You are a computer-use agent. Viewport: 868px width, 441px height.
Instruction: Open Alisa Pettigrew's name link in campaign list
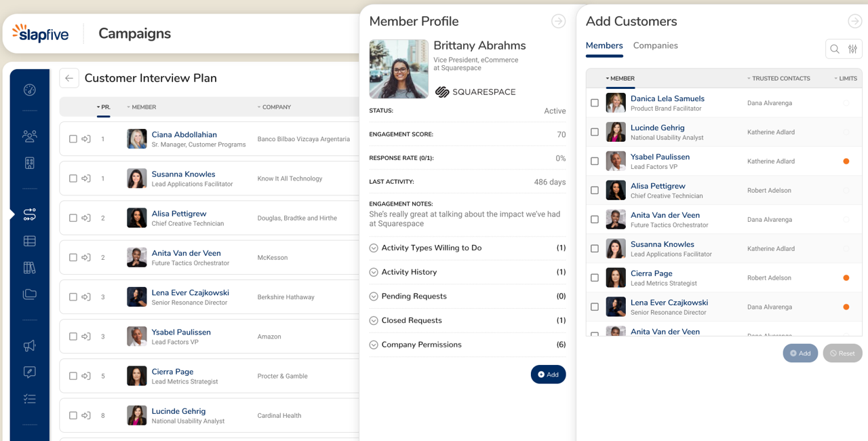179,214
